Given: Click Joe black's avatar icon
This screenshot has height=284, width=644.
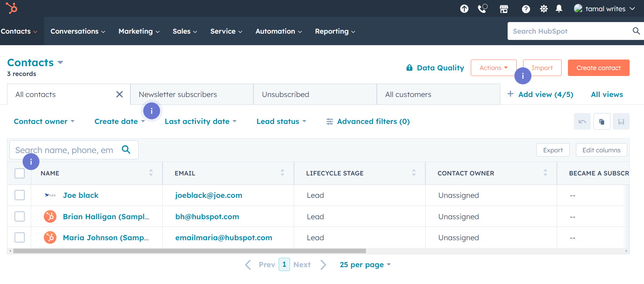Looking at the screenshot, I should point(50,195).
